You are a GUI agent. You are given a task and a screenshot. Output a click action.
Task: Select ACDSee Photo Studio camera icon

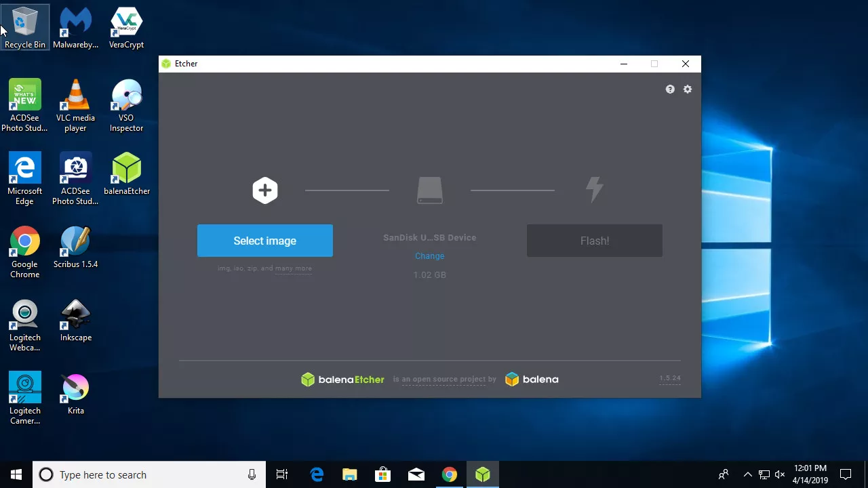pyautogui.click(x=76, y=179)
